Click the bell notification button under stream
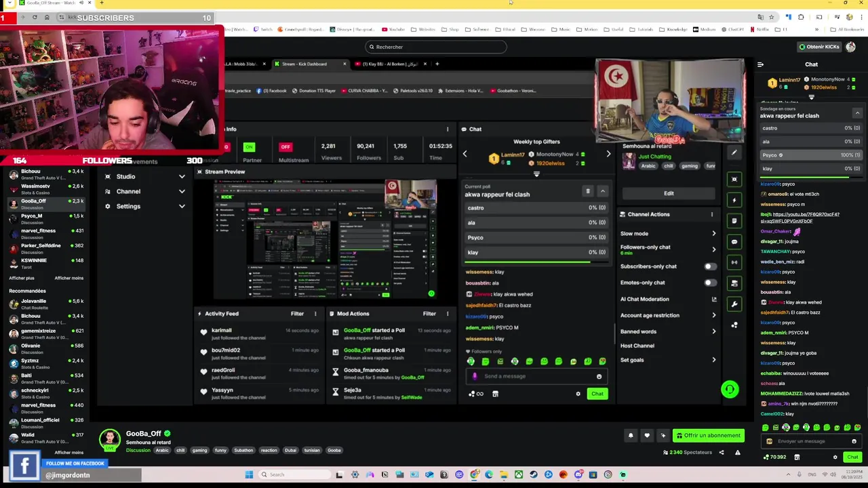Viewport: 868px width, 488px height. (631, 436)
